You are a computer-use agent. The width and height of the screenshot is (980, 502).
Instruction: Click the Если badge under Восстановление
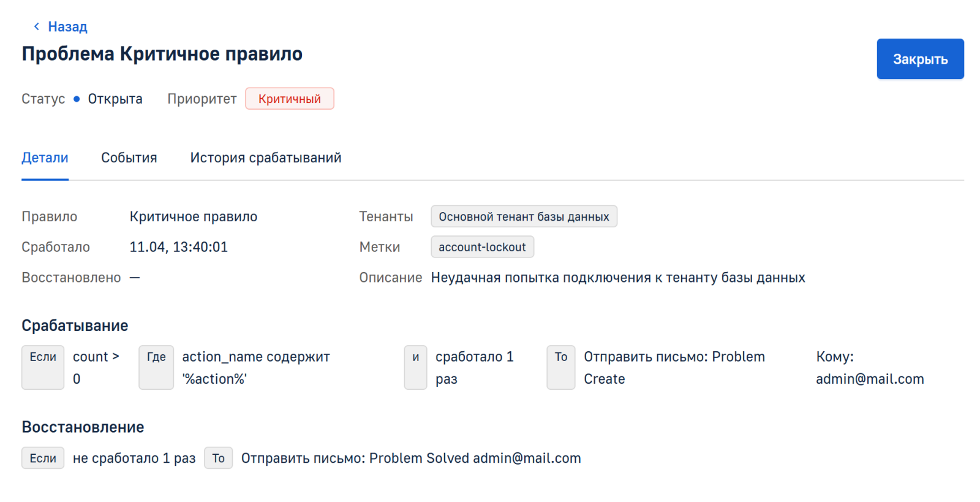43,458
